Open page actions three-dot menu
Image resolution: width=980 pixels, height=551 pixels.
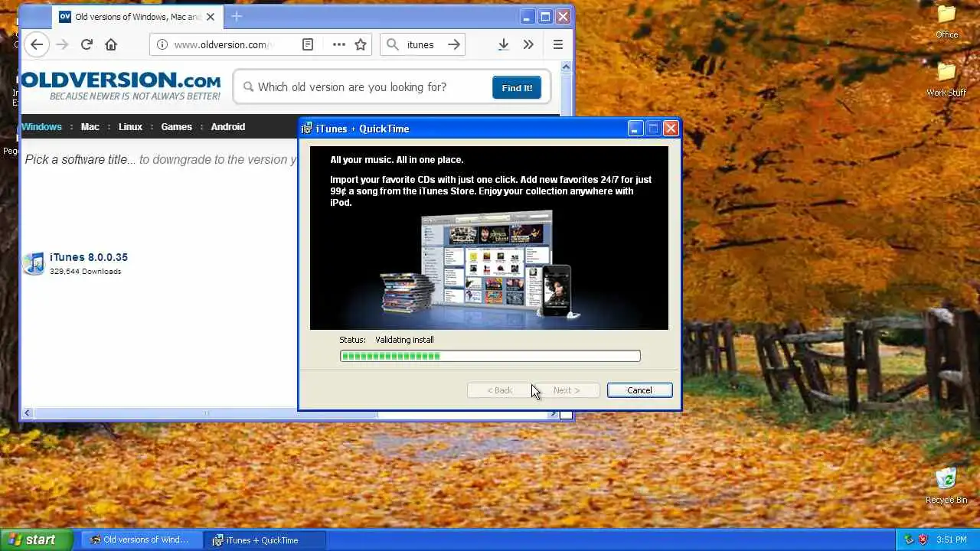(x=338, y=44)
